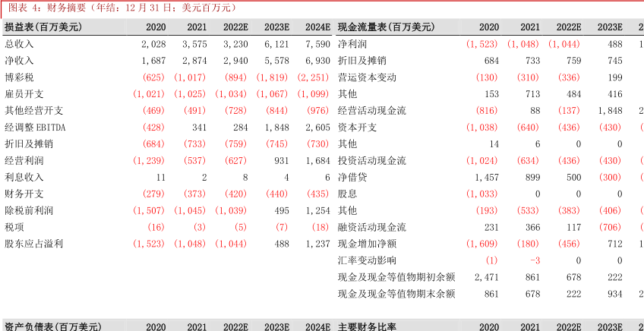644x331 pixels.
Task: Click the 资产负债表(百万美元) header at the bottom
Action: [x=52, y=326]
